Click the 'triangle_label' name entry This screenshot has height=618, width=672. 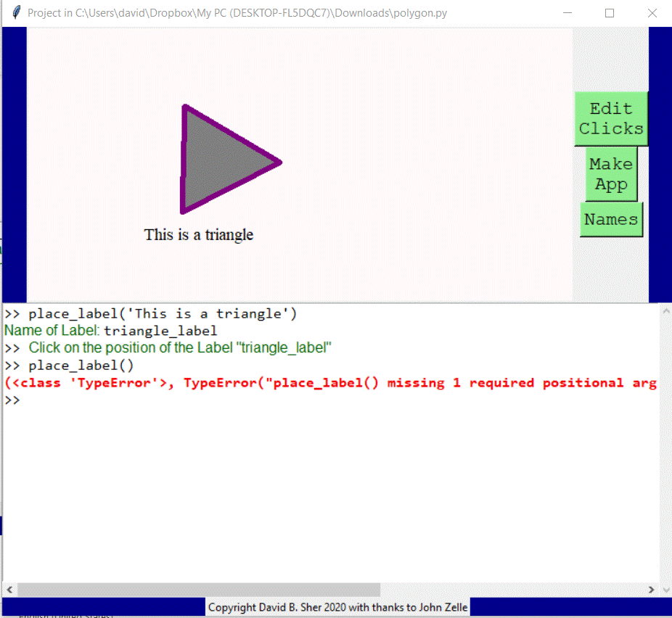pos(160,331)
